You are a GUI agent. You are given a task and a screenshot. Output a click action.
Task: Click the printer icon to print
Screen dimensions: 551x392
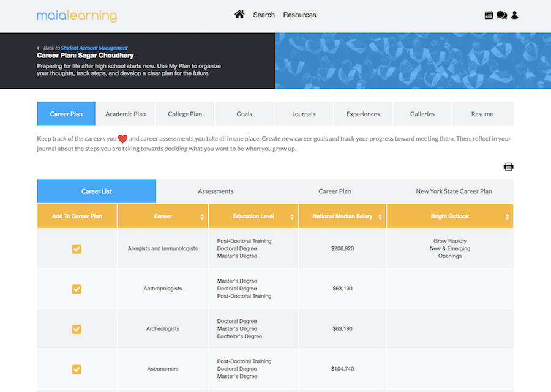(x=508, y=166)
